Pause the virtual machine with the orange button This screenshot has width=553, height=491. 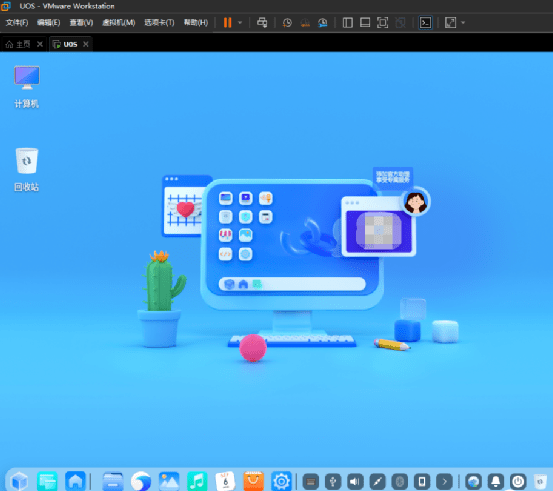[x=227, y=23]
